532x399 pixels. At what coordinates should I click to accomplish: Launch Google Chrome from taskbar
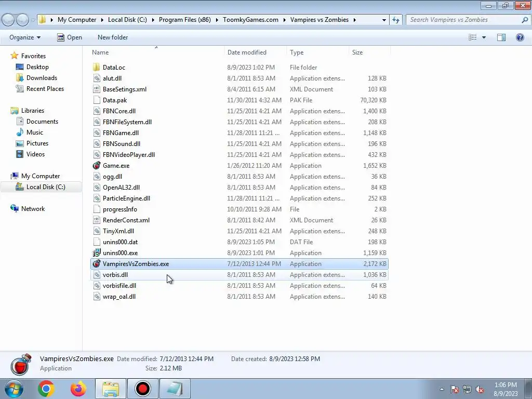click(x=46, y=389)
